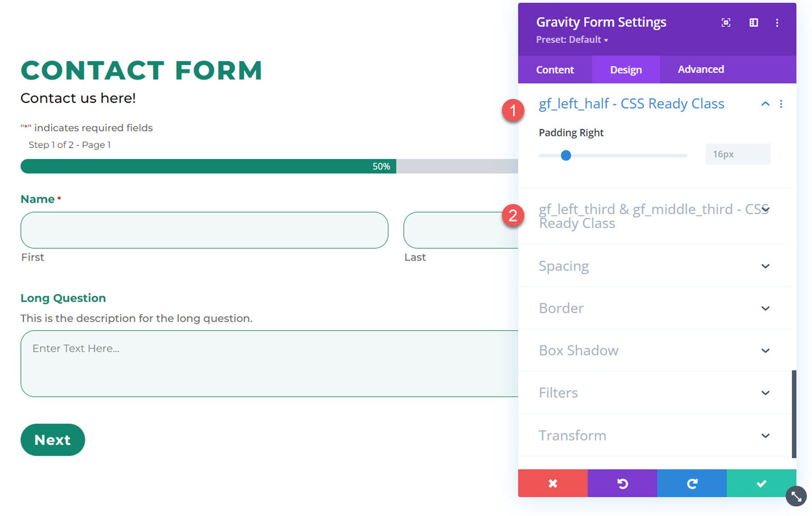Viewport: 812px width, 516px height.
Task: Save changes with the green checkmark
Action: [761, 484]
